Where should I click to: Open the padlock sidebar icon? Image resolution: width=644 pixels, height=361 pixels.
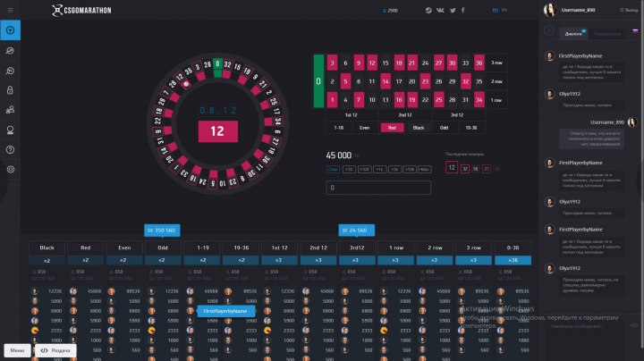click(x=10, y=90)
